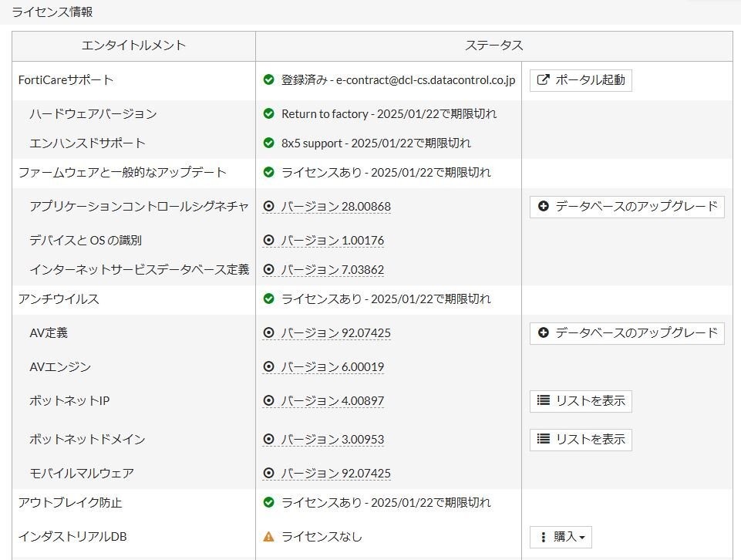Open the 購入 dropdown for インダストリアルDB
This screenshot has width=741, height=560.
(561, 537)
